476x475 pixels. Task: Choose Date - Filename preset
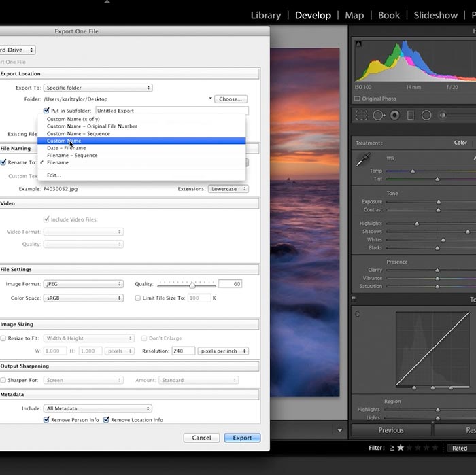coord(141,148)
